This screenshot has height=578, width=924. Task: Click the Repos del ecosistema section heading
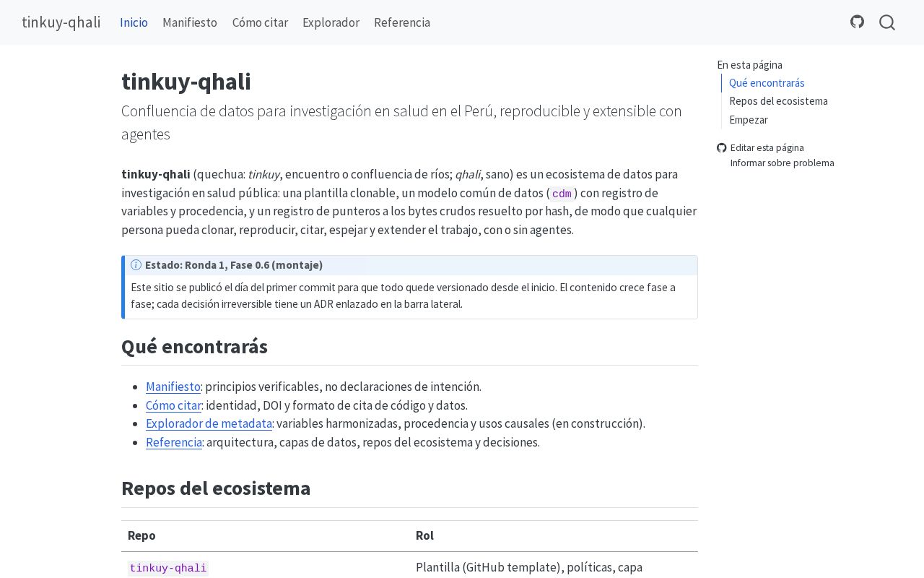216,488
